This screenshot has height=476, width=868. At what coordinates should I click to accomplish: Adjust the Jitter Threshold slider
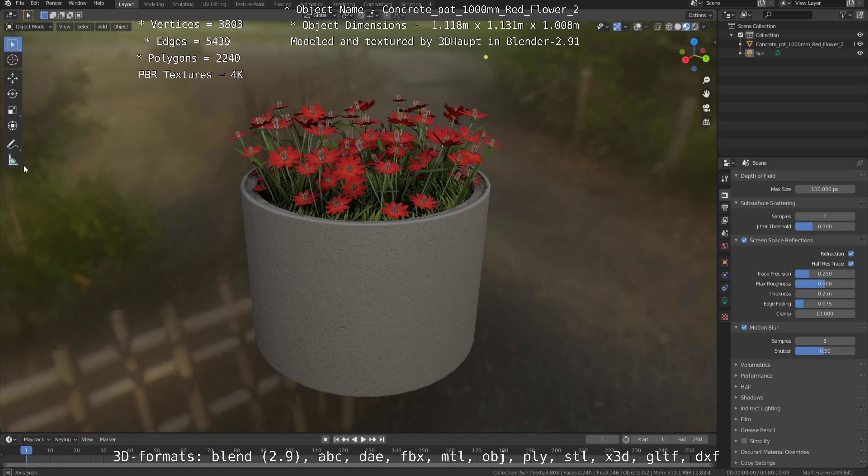825,227
